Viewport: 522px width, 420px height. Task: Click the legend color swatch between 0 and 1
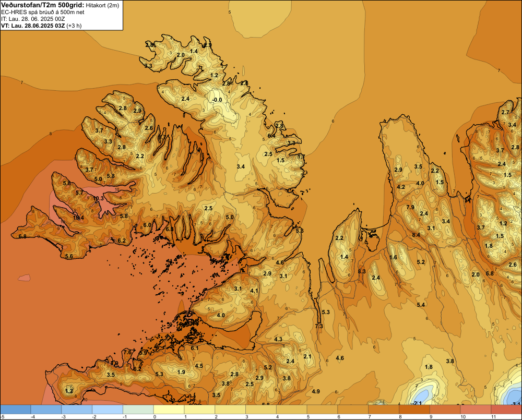[x=169, y=410]
